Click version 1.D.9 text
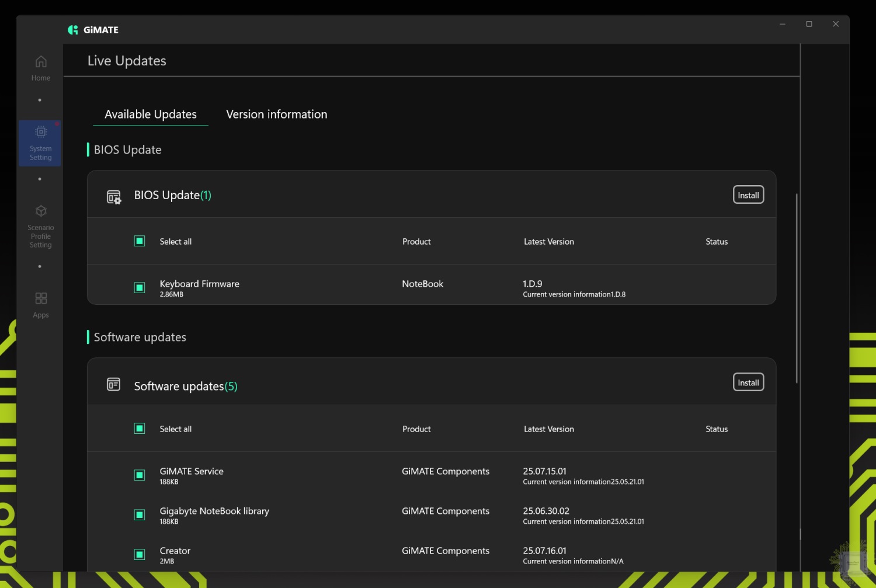Viewport: 876px width, 588px height. coord(533,284)
